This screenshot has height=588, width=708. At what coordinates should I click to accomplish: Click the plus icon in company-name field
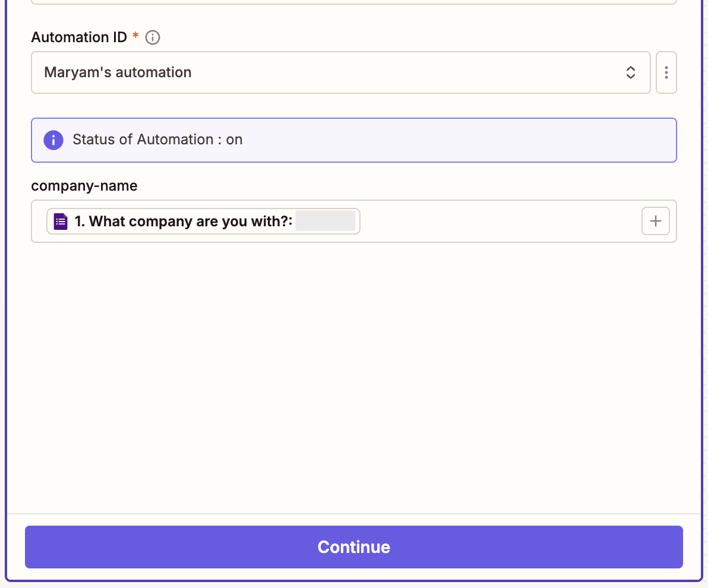click(x=655, y=221)
